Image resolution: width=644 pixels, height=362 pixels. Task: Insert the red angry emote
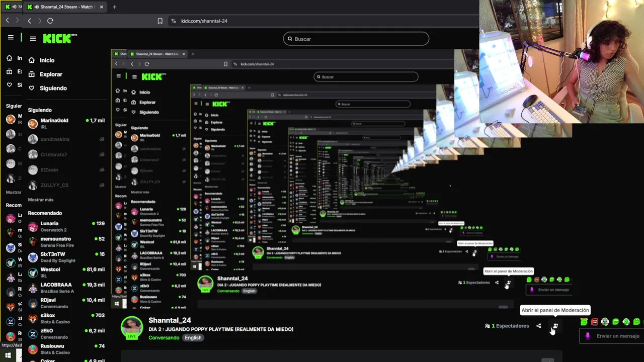tap(594, 322)
